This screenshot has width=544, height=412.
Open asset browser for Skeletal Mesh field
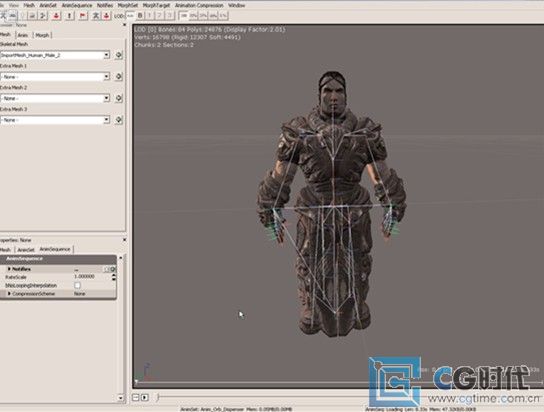tap(119, 55)
